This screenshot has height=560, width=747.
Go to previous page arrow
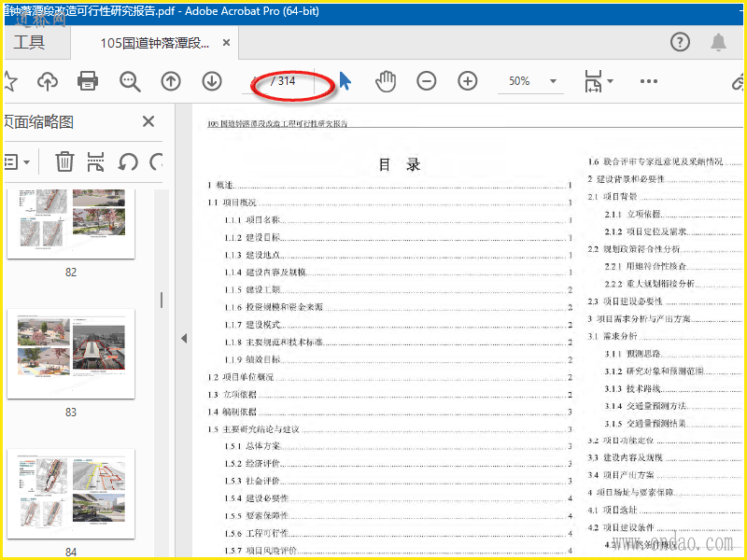[x=171, y=81]
